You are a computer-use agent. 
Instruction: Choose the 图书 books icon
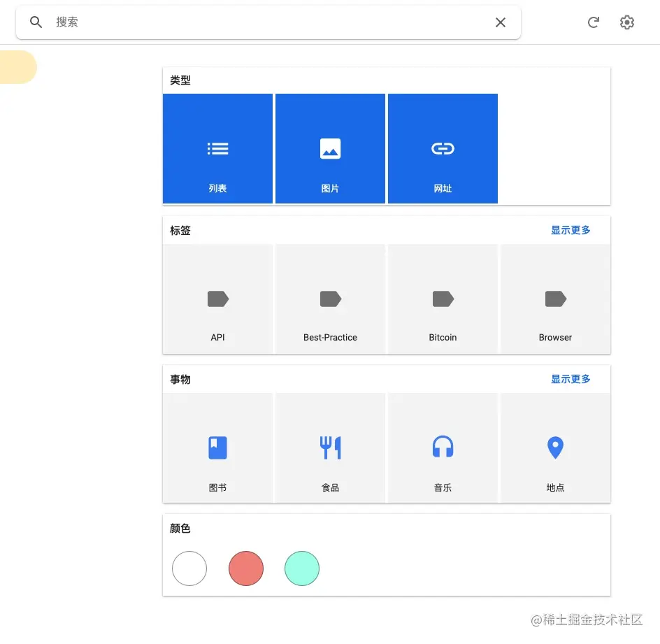tap(217, 448)
